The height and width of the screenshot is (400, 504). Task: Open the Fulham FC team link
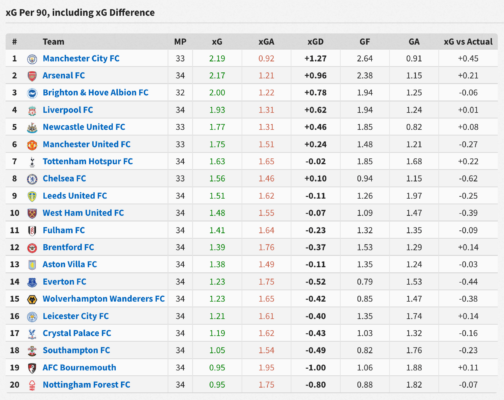click(64, 230)
